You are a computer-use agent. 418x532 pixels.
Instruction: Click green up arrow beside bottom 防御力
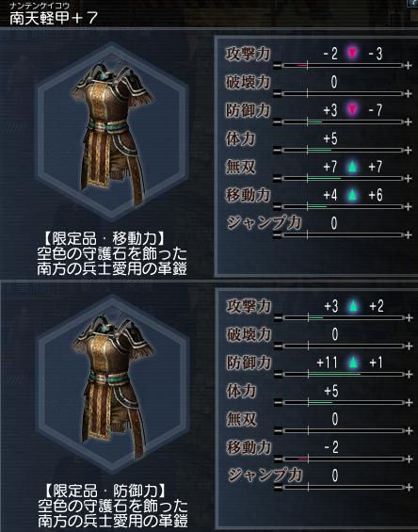(354, 363)
